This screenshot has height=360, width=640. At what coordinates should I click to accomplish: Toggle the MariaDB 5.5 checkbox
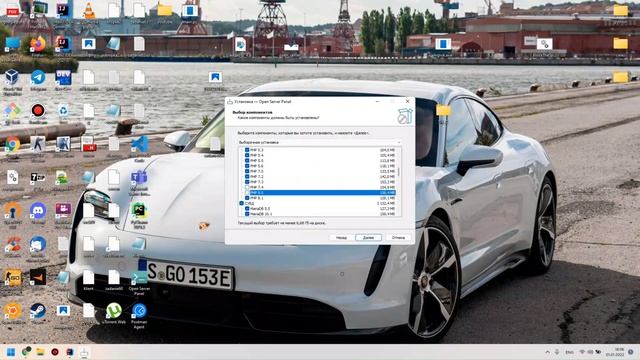coord(247,208)
